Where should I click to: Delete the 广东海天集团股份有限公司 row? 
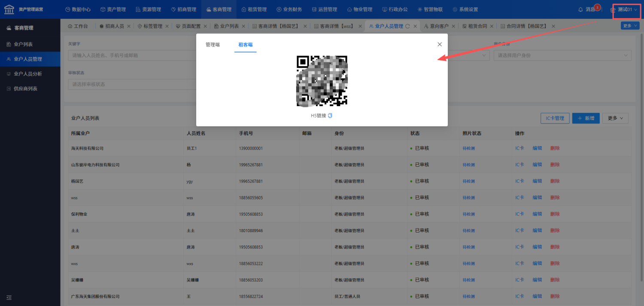pyautogui.click(x=555, y=297)
